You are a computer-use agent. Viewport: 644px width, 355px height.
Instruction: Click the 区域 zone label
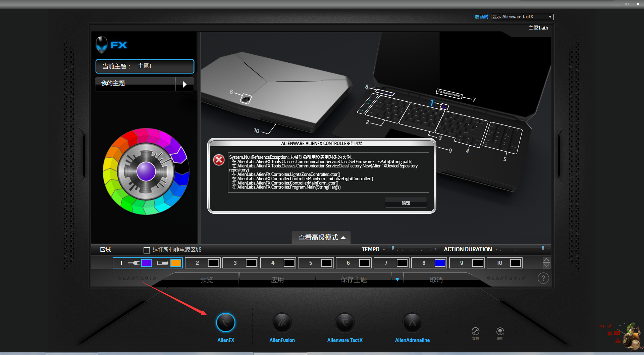point(105,250)
